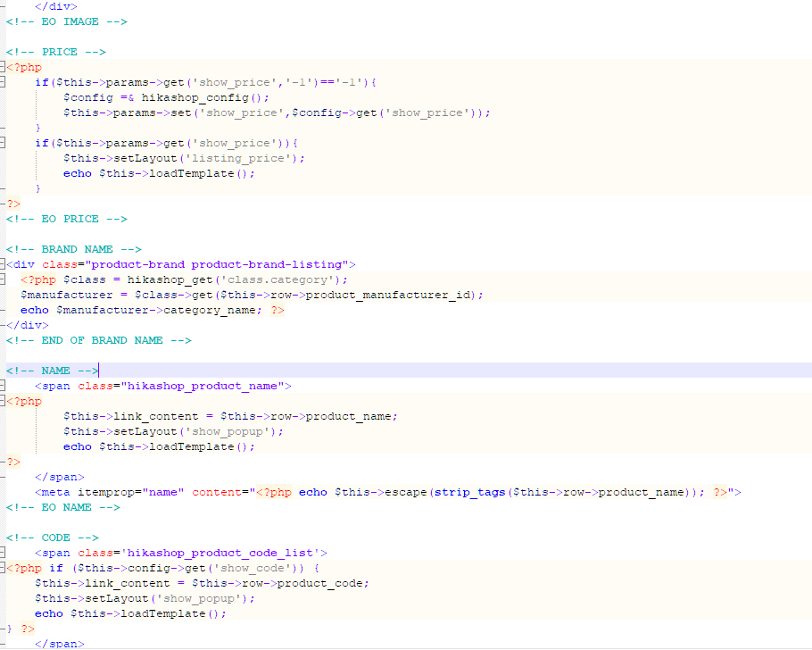Click the '</div>' closing tag after category_name
The width and height of the screenshot is (812, 650).
[x=28, y=325]
